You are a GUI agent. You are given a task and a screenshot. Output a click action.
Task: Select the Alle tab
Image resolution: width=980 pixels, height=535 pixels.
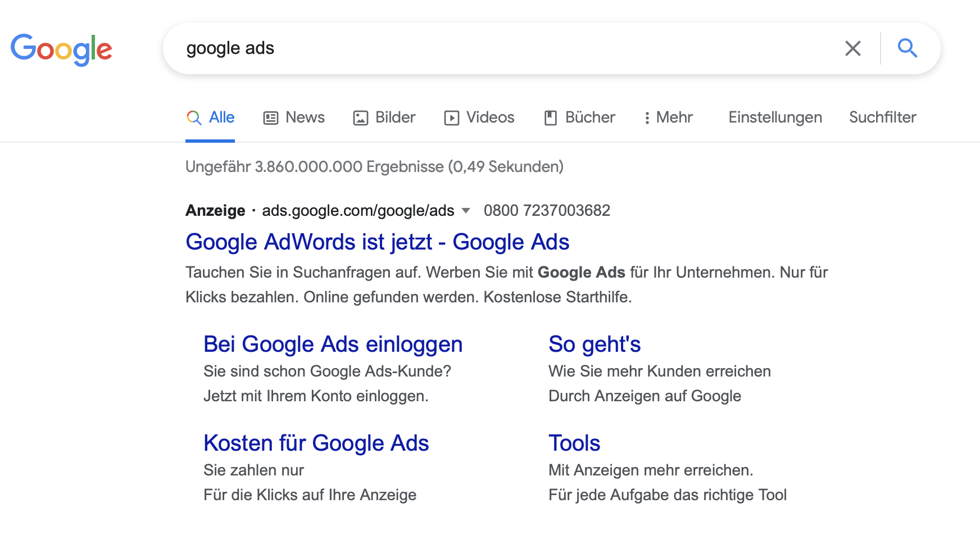(210, 117)
